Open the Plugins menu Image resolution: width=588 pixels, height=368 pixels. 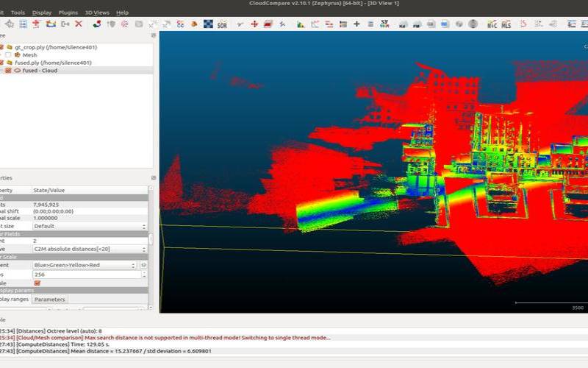coord(68,13)
